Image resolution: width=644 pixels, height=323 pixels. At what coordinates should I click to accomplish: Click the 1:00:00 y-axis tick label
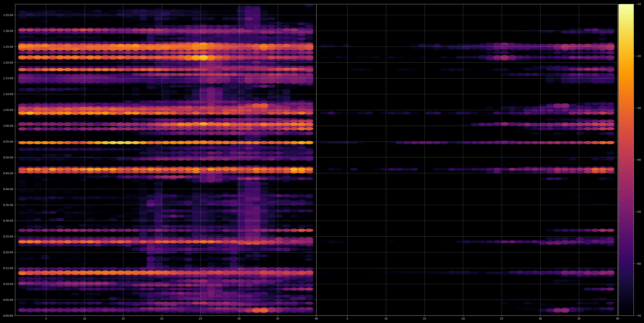tap(8, 126)
